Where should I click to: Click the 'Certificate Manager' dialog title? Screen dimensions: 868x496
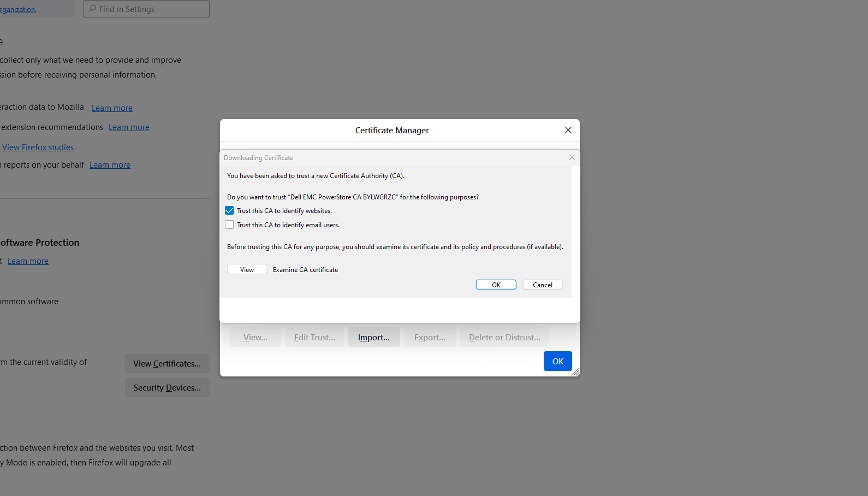click(x=392, y=130)
